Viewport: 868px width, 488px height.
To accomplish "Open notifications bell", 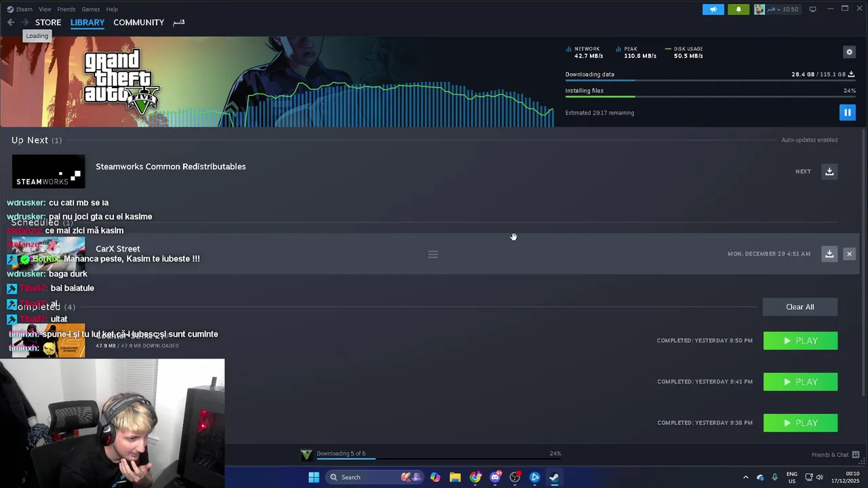I will [x=738, y=9].
